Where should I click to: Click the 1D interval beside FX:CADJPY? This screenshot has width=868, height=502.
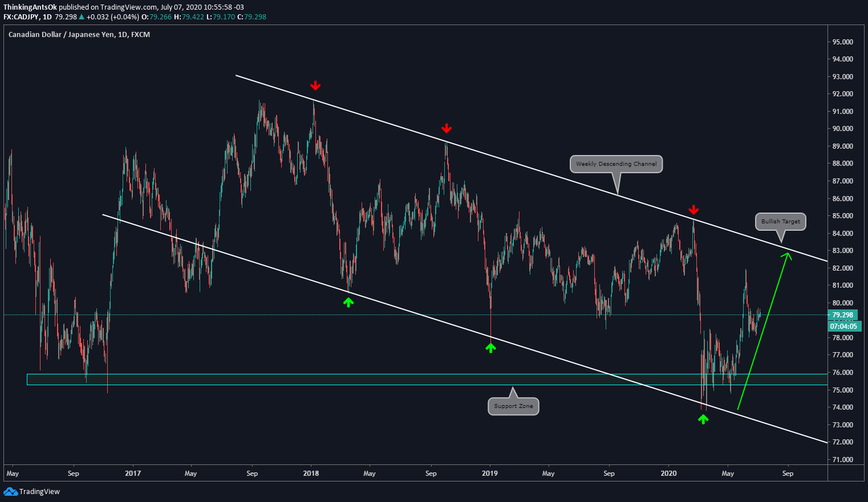(x=47, y=17)
